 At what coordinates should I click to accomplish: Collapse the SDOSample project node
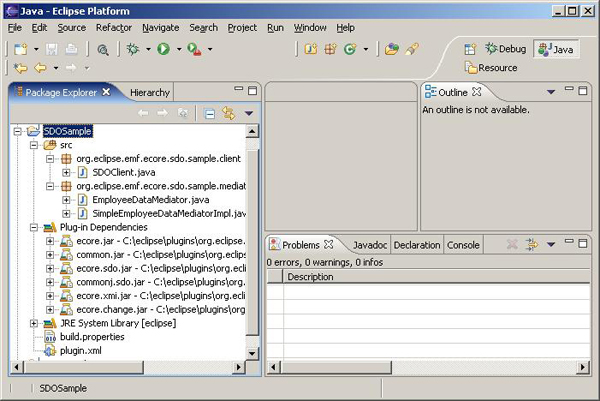click(18, 131)
